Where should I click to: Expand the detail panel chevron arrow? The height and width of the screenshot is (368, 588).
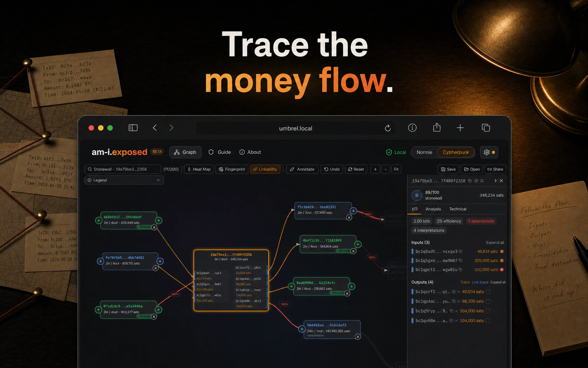coord(495,181)
